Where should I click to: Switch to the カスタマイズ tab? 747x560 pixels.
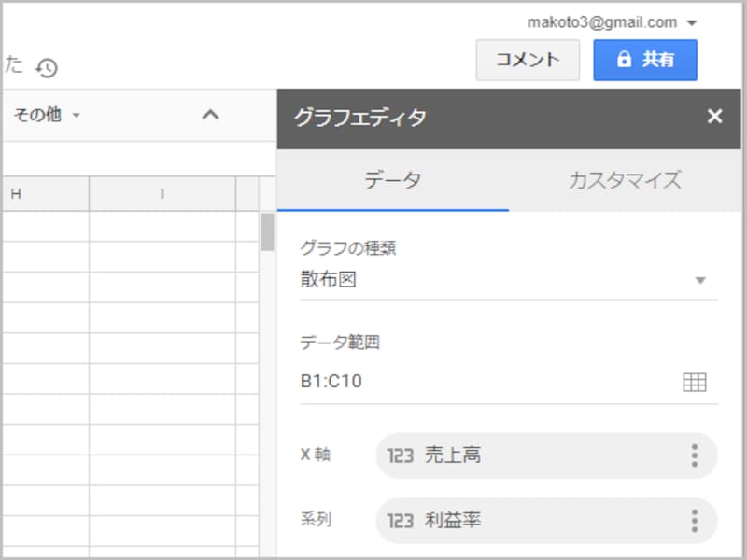627,181
